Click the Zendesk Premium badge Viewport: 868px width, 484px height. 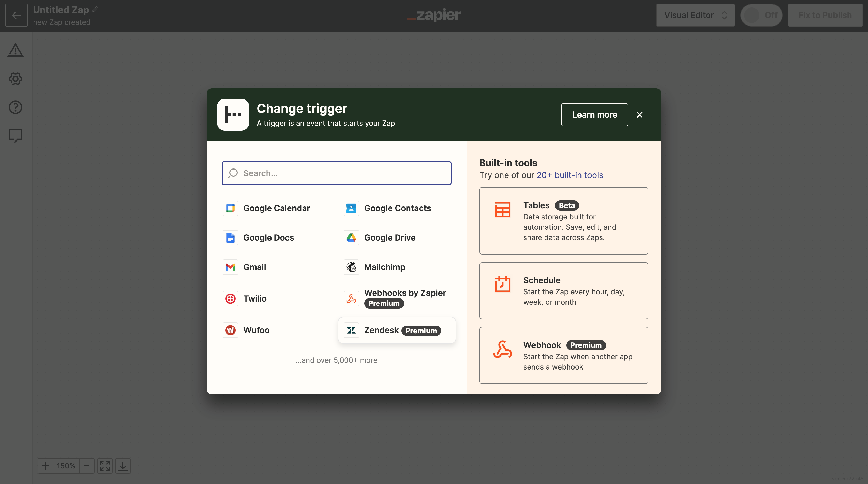pos(421,331)
